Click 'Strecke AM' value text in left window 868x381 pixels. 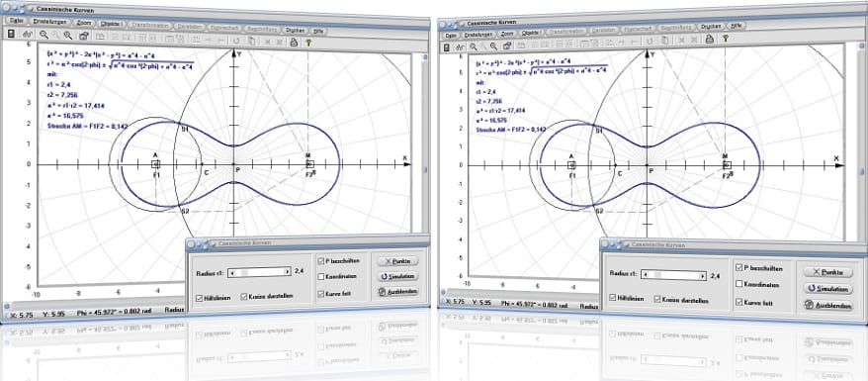coord(88,127)
